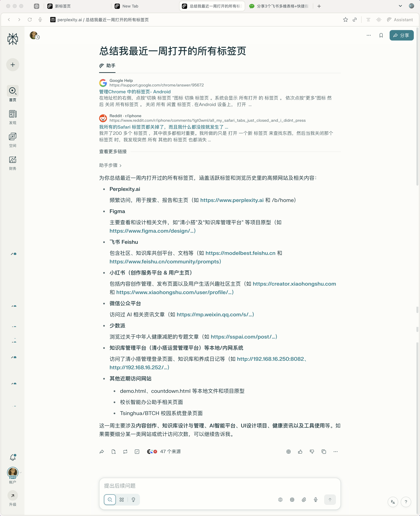
Task: Expand the 助手步骤 section
Action: click(110, 165)
